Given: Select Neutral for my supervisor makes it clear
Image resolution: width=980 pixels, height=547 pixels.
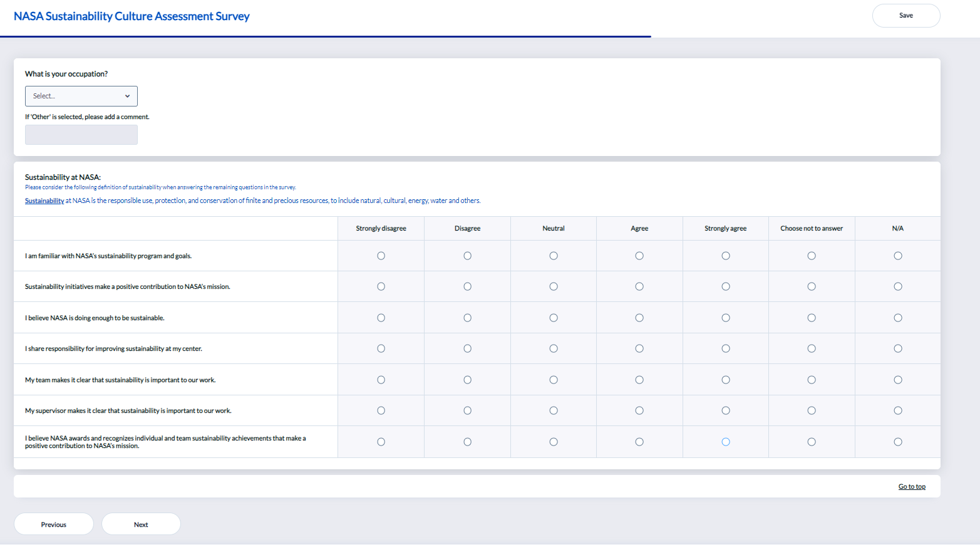Looking at the screenshot, I should click(554, 410).
